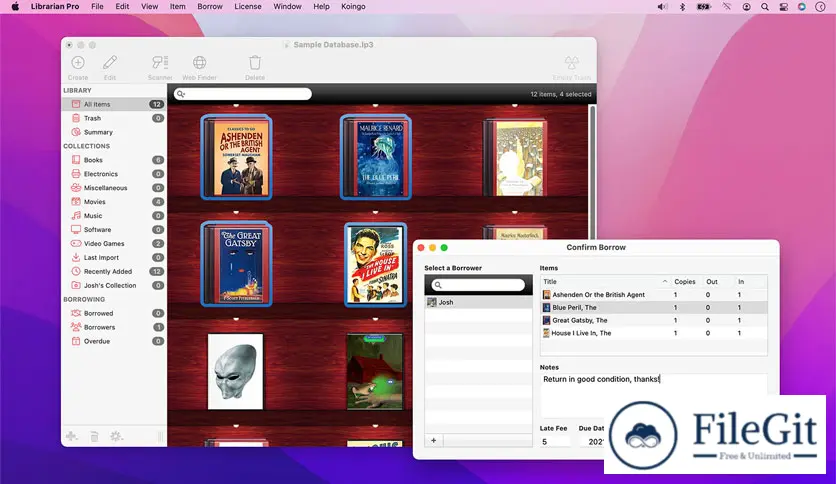Select the Great Gatsby, The row
Viewport: 836px width, 484px height.
pyautogui.click(x=654, y=320)
